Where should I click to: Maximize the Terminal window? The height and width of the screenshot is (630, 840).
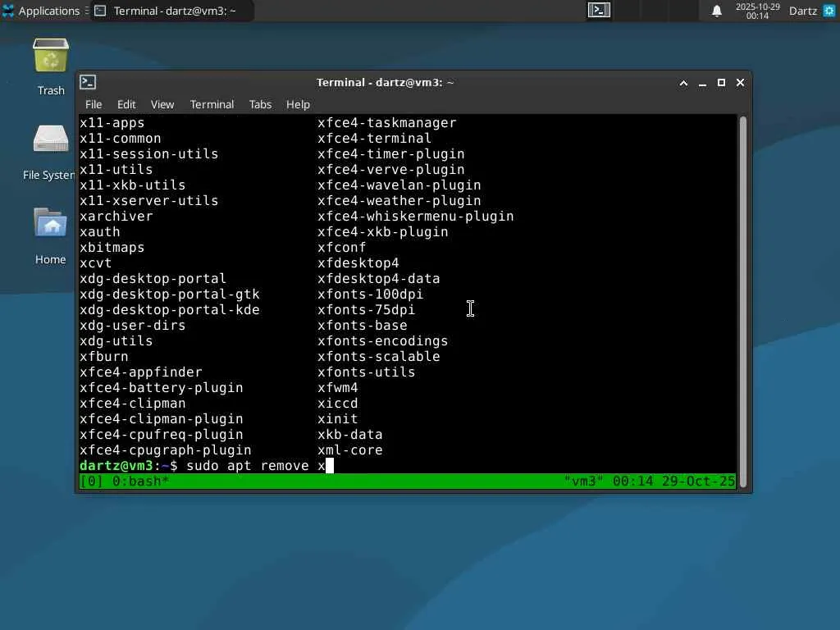pyautogui.click(x=721, y=83)
